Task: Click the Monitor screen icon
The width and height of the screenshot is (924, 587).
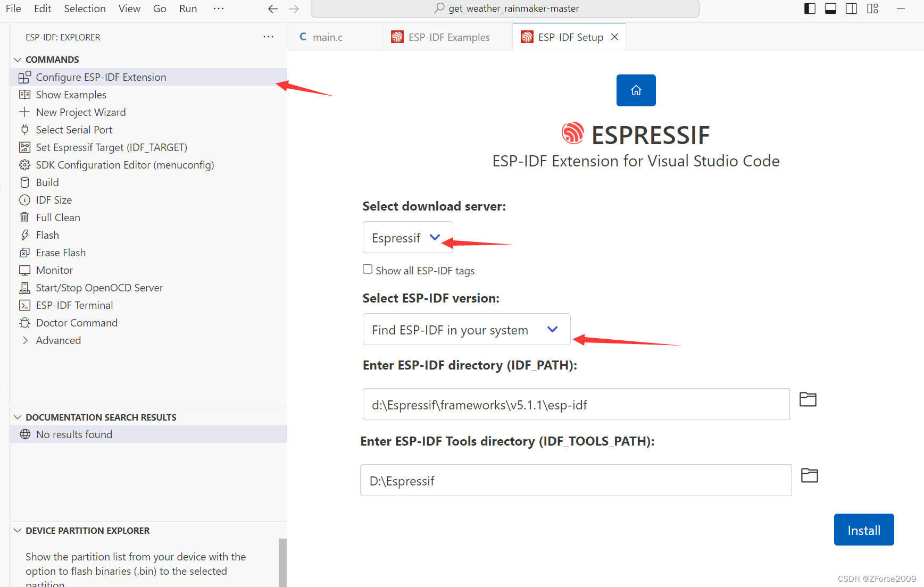Action: tap(24, 270)
